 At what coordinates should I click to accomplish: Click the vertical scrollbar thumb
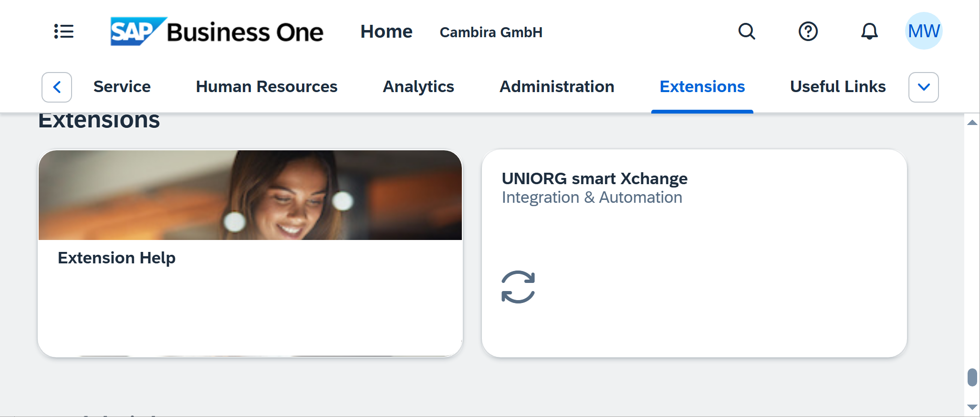tap(972, 377)
